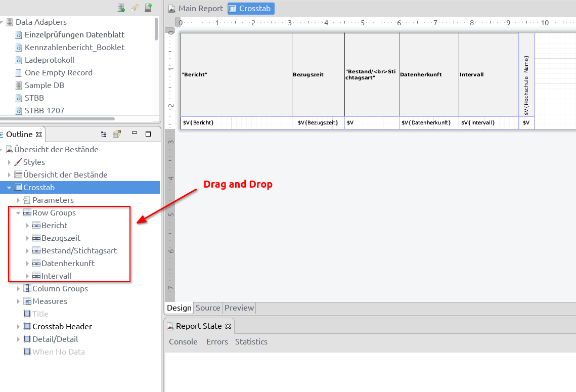
Task: Collapse the Row Groups node
Action: [18, 213]
